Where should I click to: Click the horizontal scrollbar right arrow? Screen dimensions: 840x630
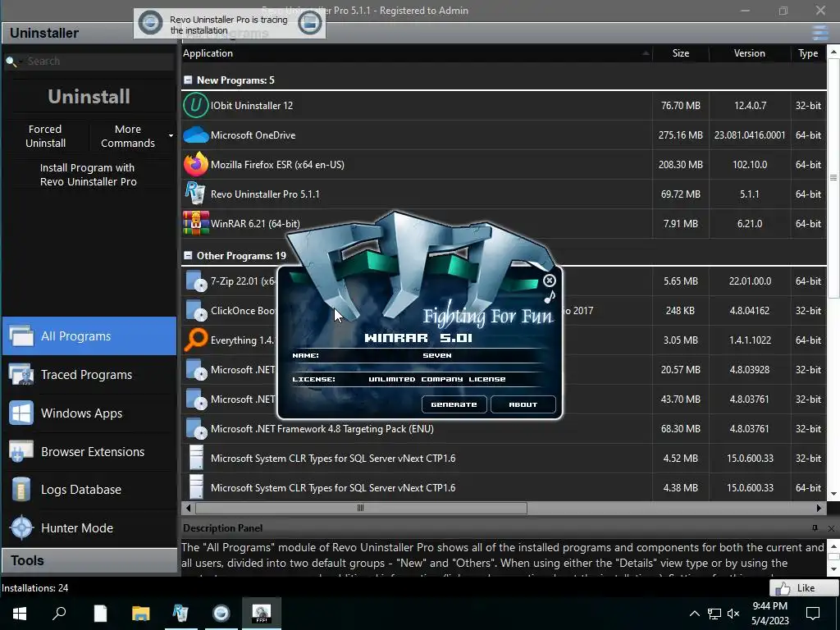coord(819,508)
